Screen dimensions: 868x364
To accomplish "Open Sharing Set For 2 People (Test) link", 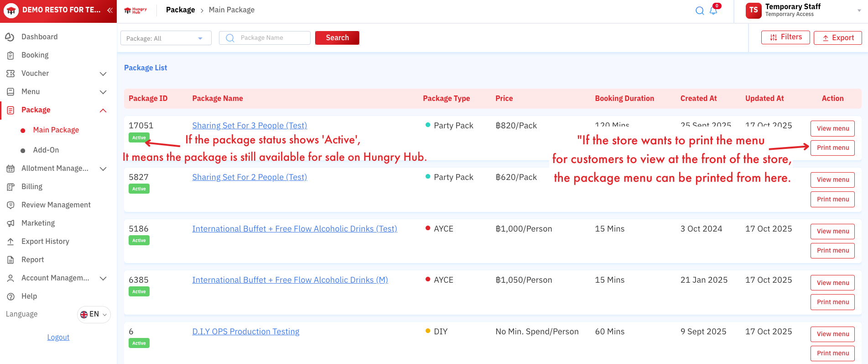I will click(249, 177).
